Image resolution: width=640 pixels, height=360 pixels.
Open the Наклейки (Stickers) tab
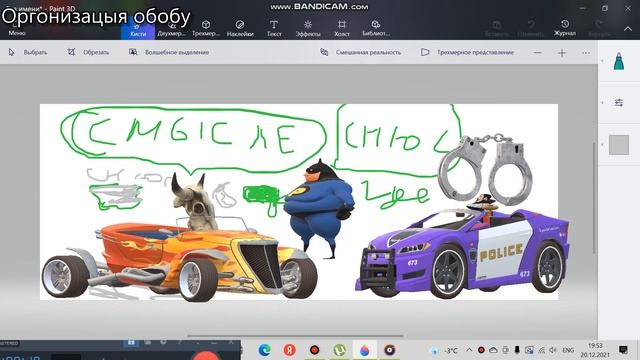coord(240,30)
